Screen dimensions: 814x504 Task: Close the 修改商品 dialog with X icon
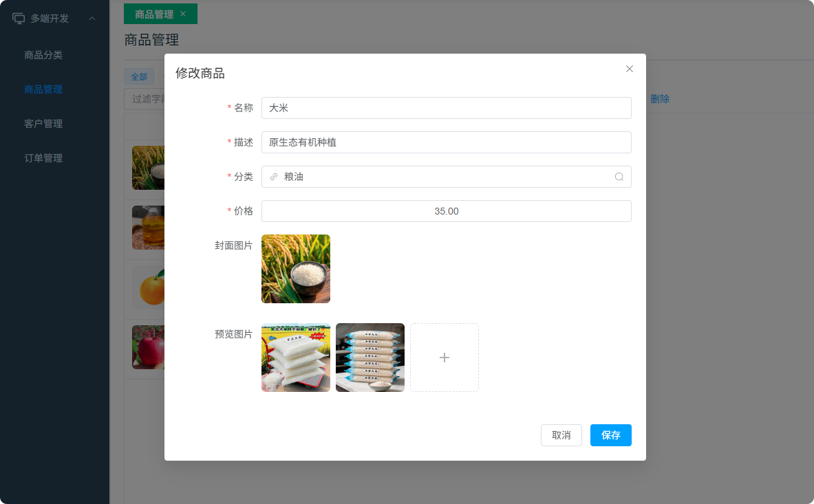[629, 69]
